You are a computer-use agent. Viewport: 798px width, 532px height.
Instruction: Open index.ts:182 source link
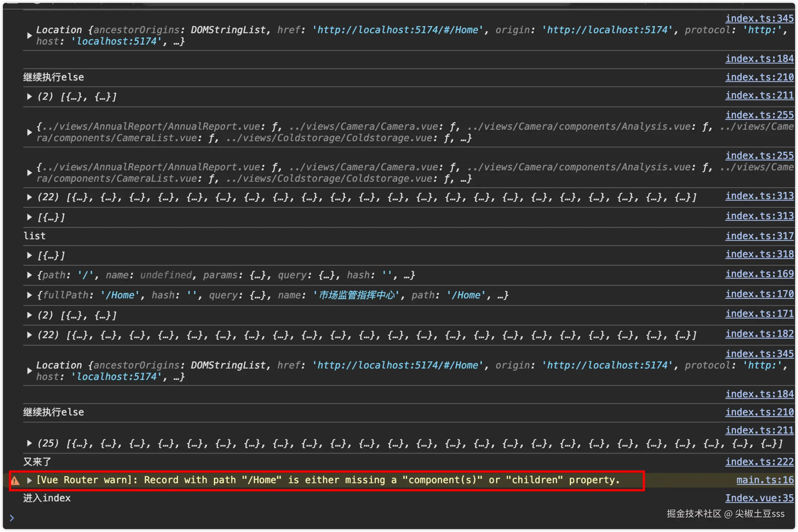pos(759,334)
